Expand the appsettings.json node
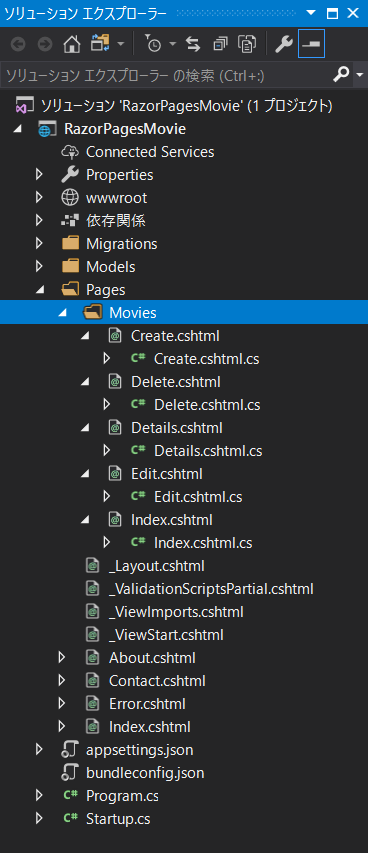 click(x=39, y=749)
